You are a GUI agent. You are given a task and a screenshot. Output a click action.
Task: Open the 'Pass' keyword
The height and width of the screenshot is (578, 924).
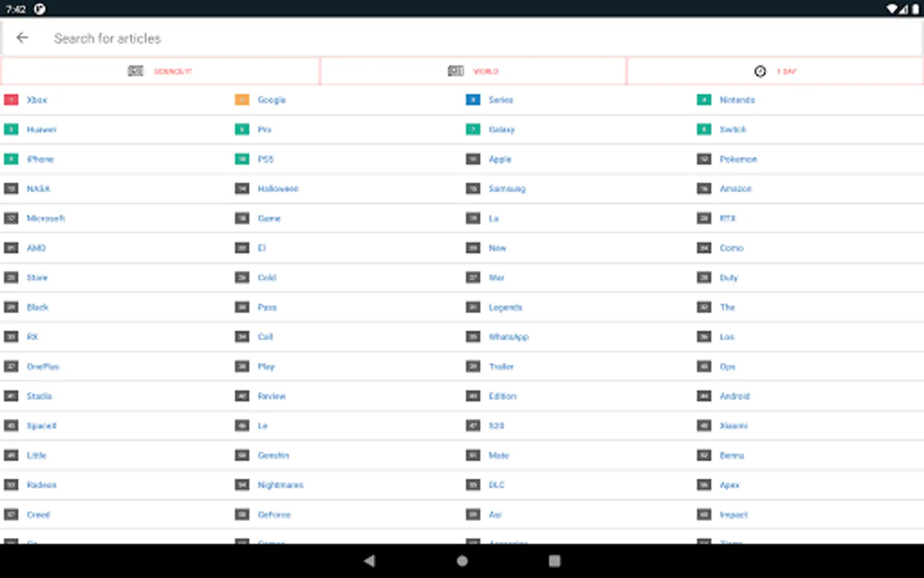[267, 307]
